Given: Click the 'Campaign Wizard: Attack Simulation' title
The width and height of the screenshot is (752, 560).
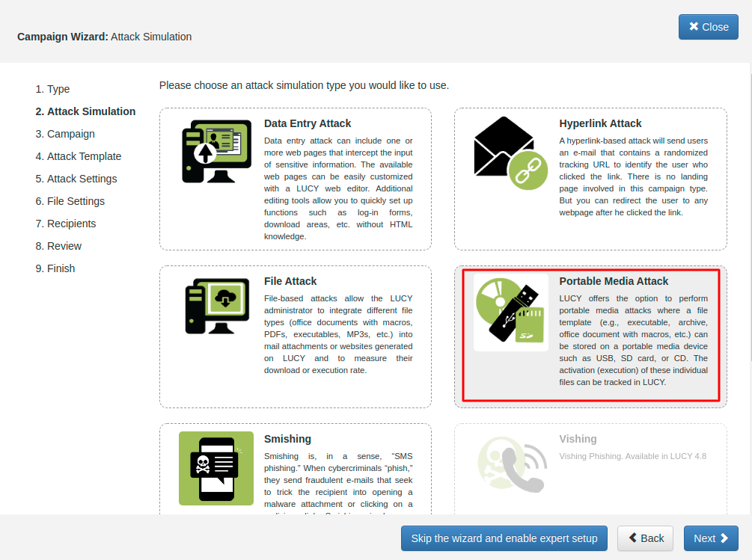Looking at the screenshot, I should pos(105,37).
